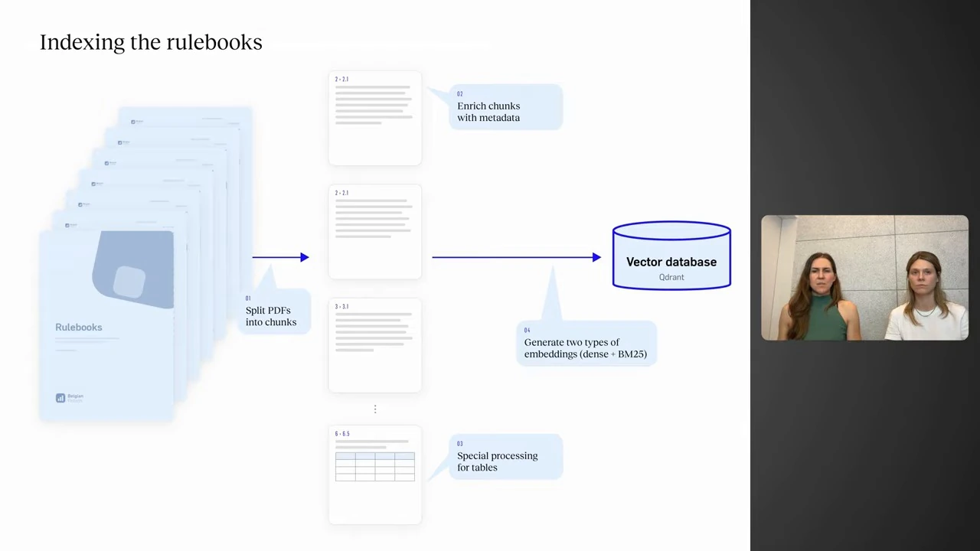Click the Belgian logo on rulebook cover
The image size is (980, 551).
(70, 398)
